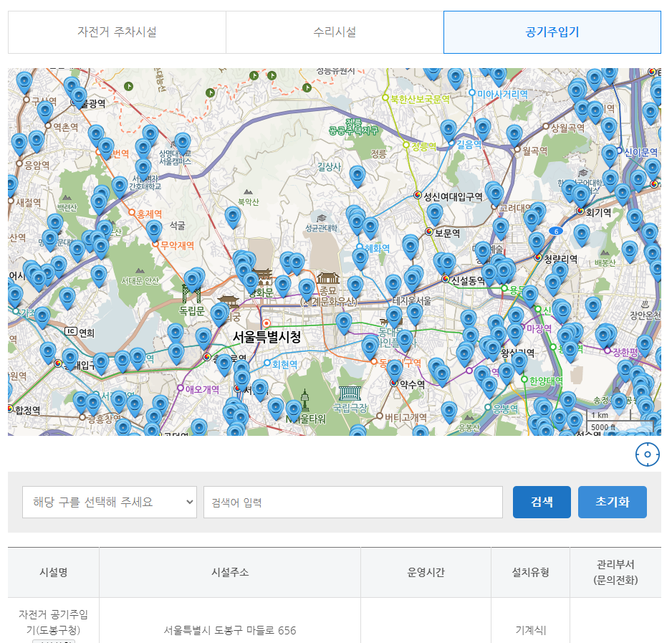Click the current location crosshair icon below the map
672x643 pixels.
pyautogui.click(x=647, y=454)
